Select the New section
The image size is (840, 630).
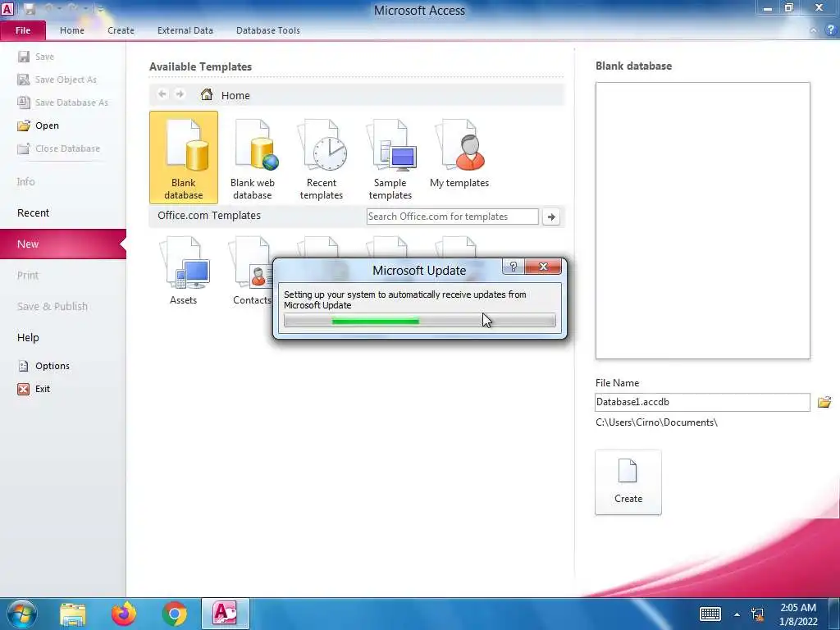[62, 244]
